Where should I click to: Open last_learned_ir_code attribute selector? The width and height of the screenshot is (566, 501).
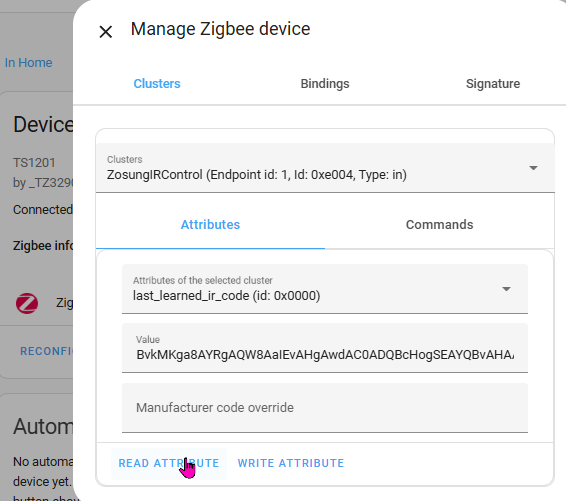(x=325, y=289)
